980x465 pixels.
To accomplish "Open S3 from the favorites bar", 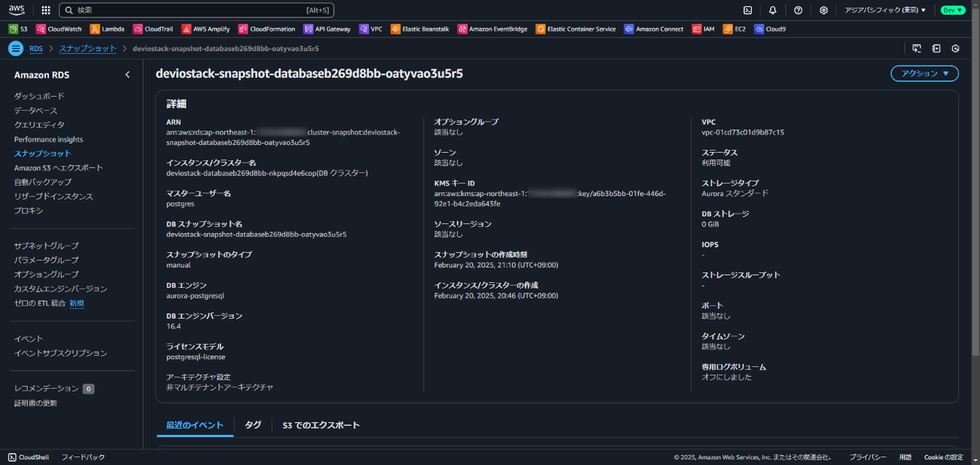I will tap(17, 29).
